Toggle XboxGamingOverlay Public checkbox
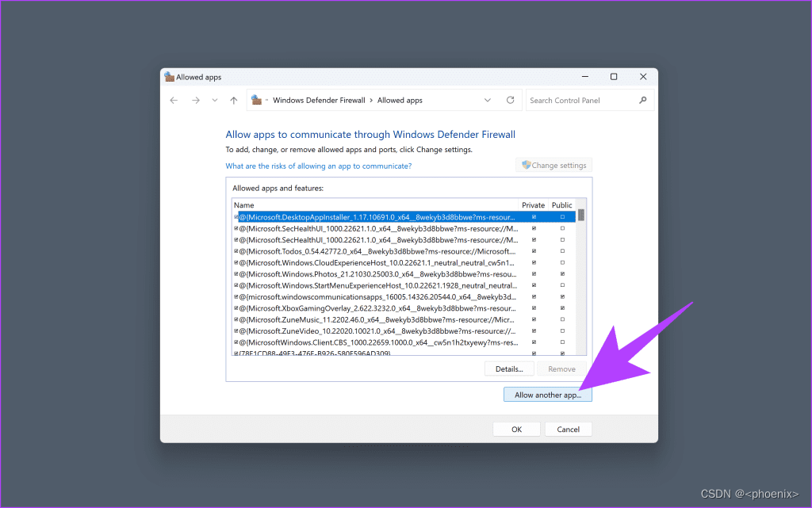The image size is (812, 508). [562, 307]
